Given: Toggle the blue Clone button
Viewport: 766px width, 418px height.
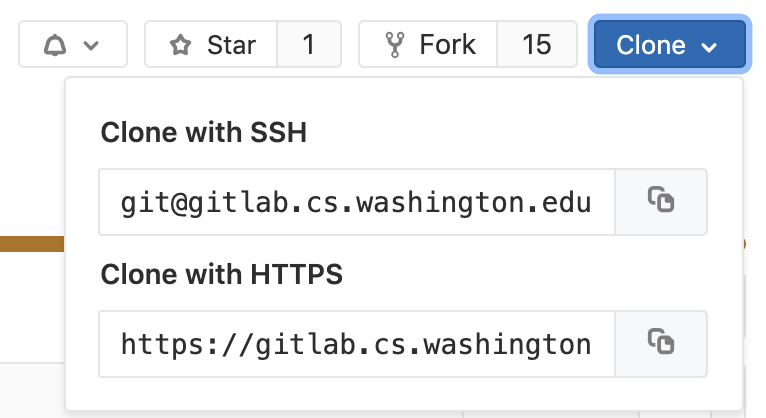Looking at the screenshot, I should click(651, 45).
